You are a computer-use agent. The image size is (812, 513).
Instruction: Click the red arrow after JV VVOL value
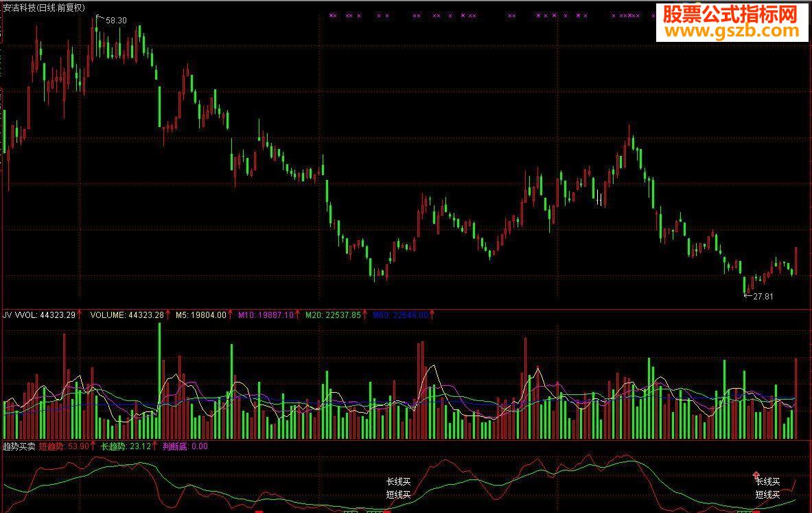tap(80, 315)
